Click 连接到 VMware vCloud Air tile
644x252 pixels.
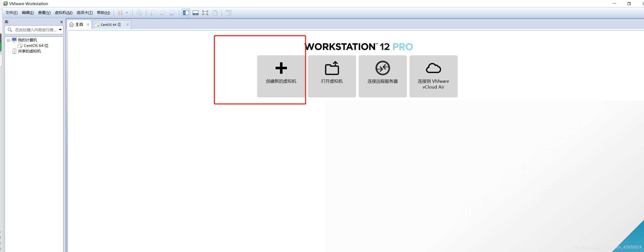(x=433, y=76)
